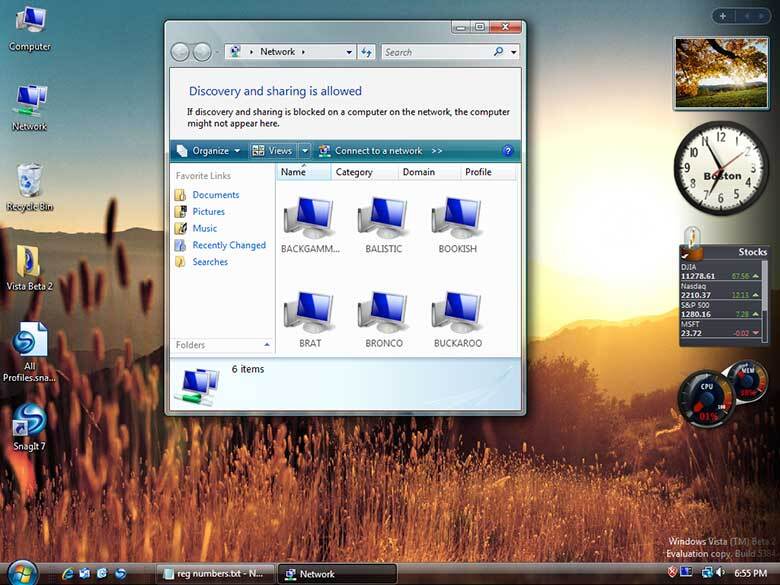Image resolution: width=780 pixels, height=585 pixels.
Task: Sort by the Profile column header
Action: point(488,172)
